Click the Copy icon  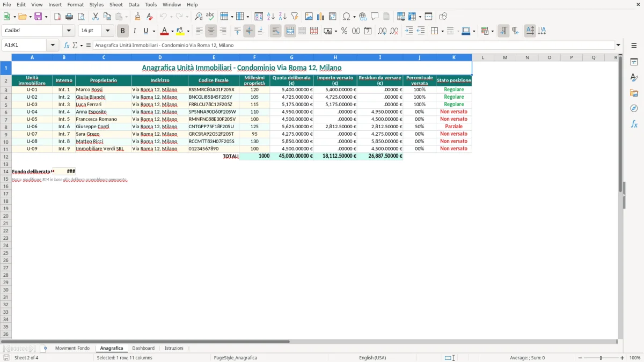pos(107,17)
